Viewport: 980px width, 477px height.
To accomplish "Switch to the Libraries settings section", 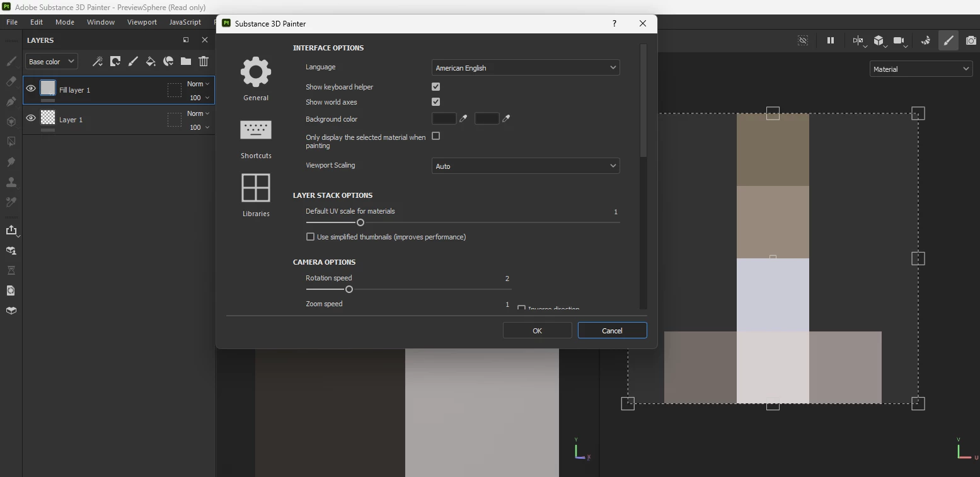I will 256,195.
